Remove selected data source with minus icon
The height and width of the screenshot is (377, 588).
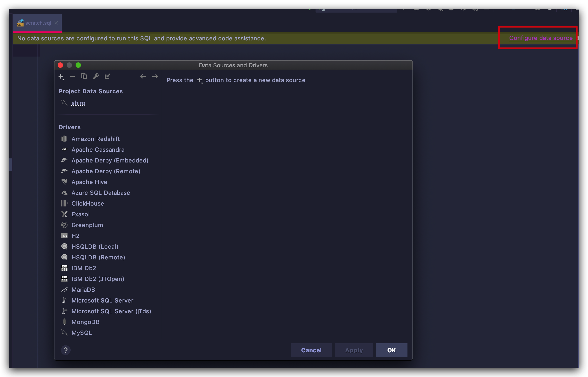72,76
